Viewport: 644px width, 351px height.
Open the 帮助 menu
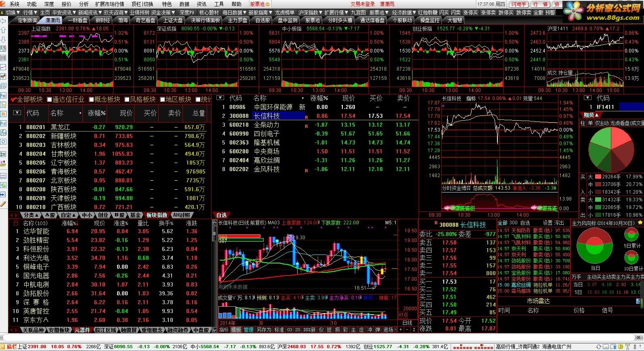click(x=236, y=4)
